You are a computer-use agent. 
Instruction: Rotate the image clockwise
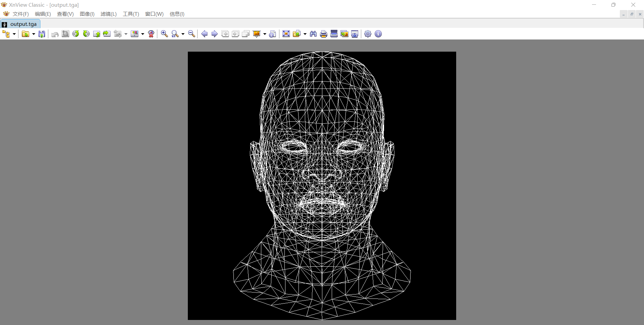86,34
